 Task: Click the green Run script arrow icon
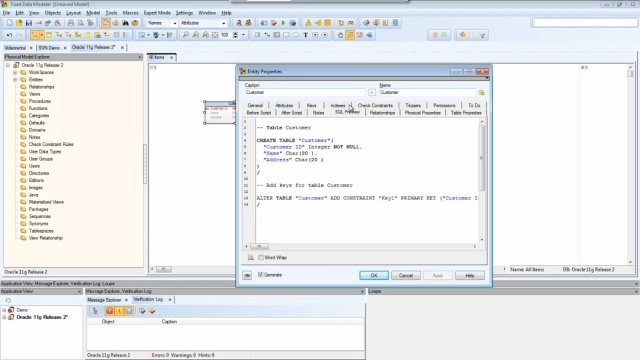click(x=283, y=23)
